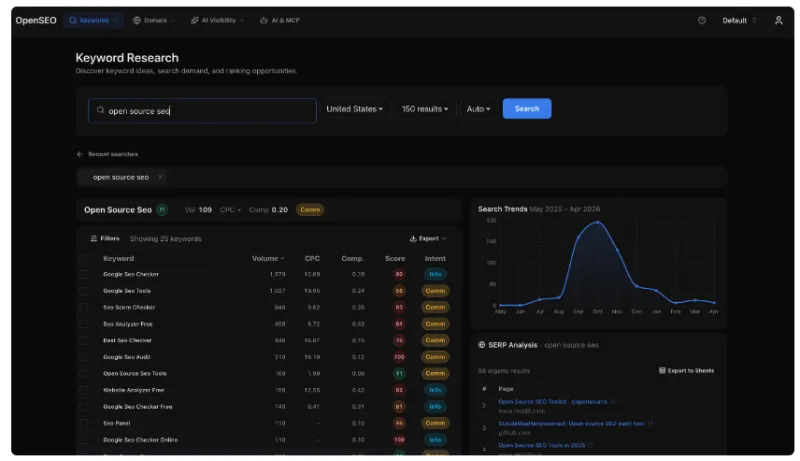Select the 'Google Seo Checker Free' keyword text
The width and height of the screenshot is (800, 461).
[x=137, y=406]
